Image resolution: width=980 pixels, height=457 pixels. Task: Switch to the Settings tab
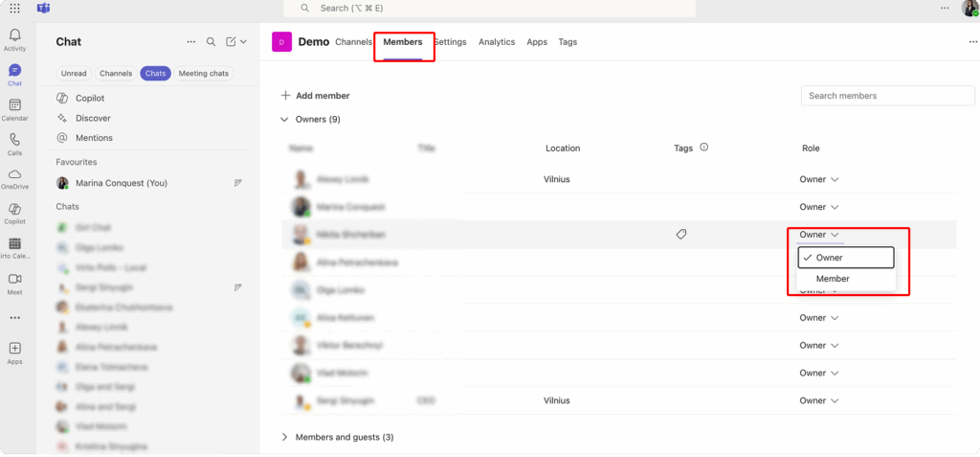point(452,42)
